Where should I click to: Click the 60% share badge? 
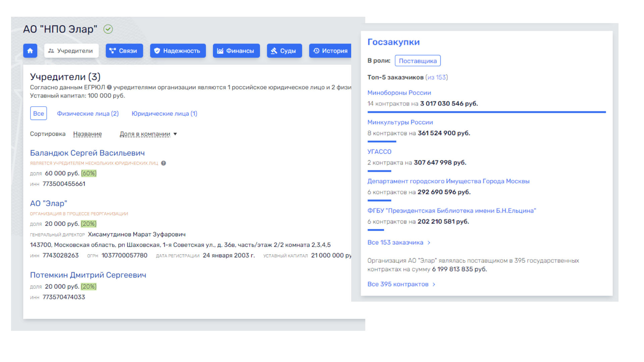click(x=89, y=174)
